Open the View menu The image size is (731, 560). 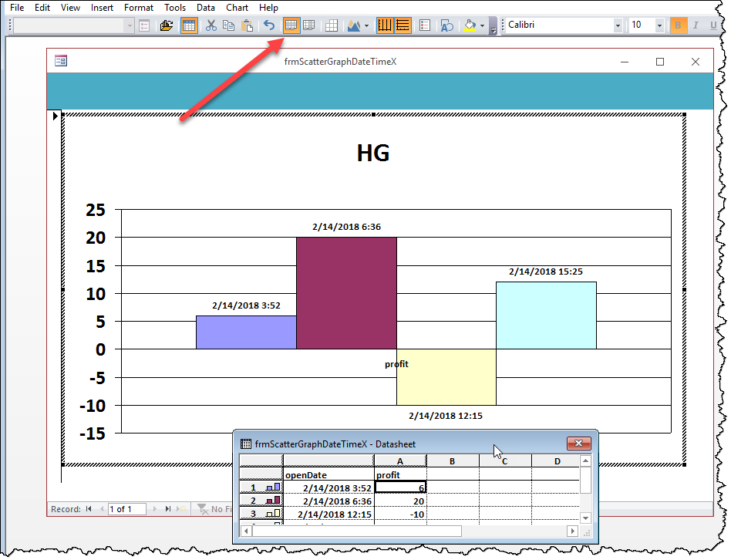click(70, 8)
